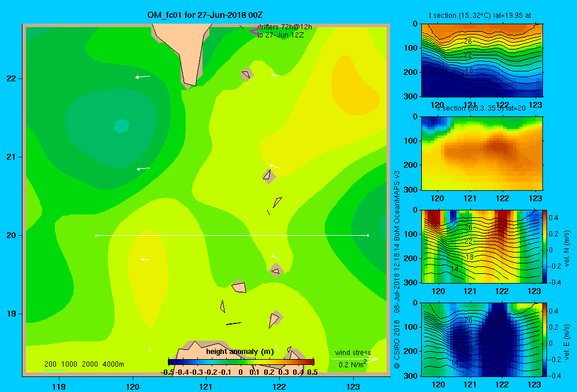Click depth tick "300" on salinity section
This screenshot has height=392, width=577.
pyautogui.click(x=411, y=190)
